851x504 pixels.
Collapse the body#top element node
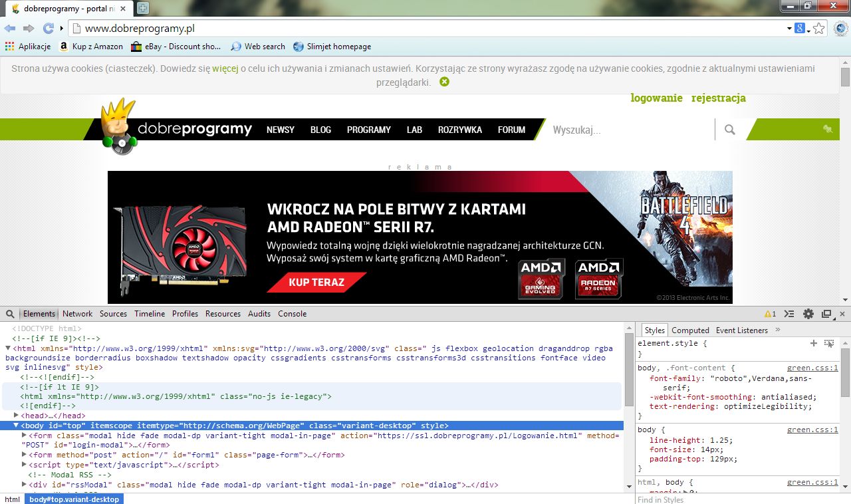click(16, 426)
